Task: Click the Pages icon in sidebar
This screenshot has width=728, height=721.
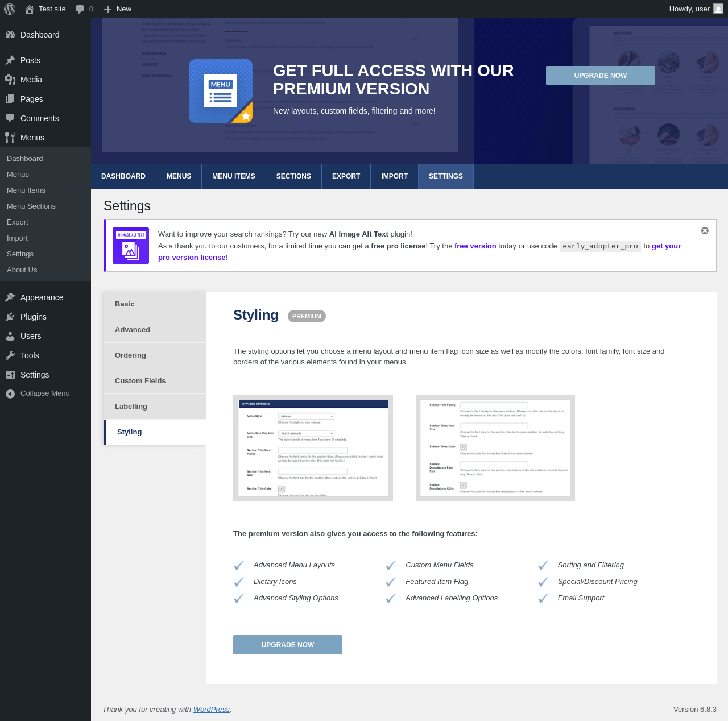Action: tap(10, 99)
